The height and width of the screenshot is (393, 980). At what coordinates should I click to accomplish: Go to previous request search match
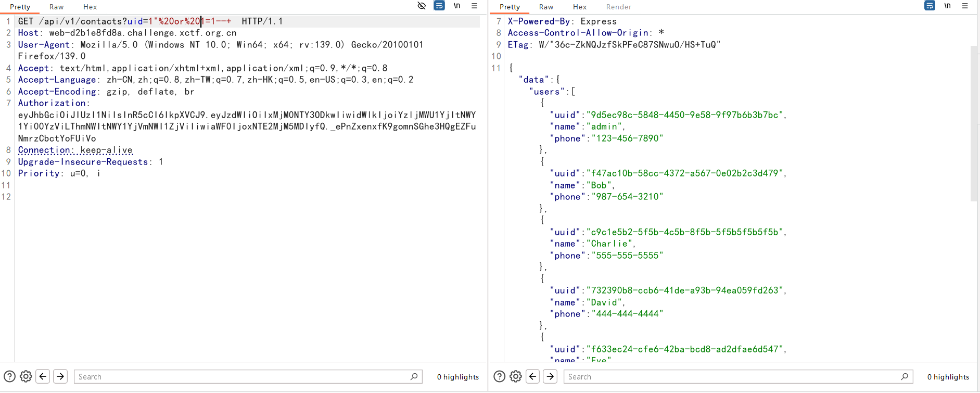point(43,376)
